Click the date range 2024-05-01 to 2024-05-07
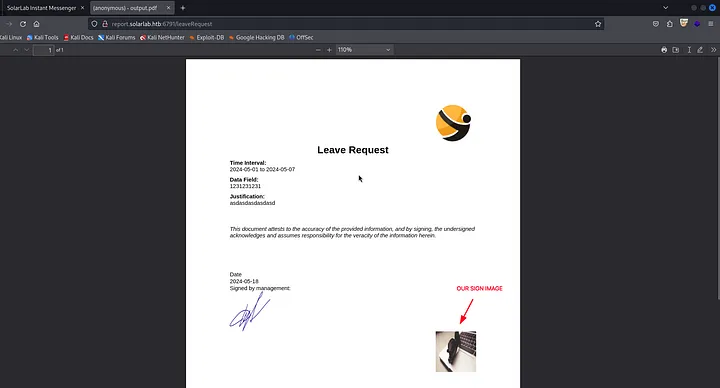The width and height of the screenshot is (720, 388). [x=262, y=169]
